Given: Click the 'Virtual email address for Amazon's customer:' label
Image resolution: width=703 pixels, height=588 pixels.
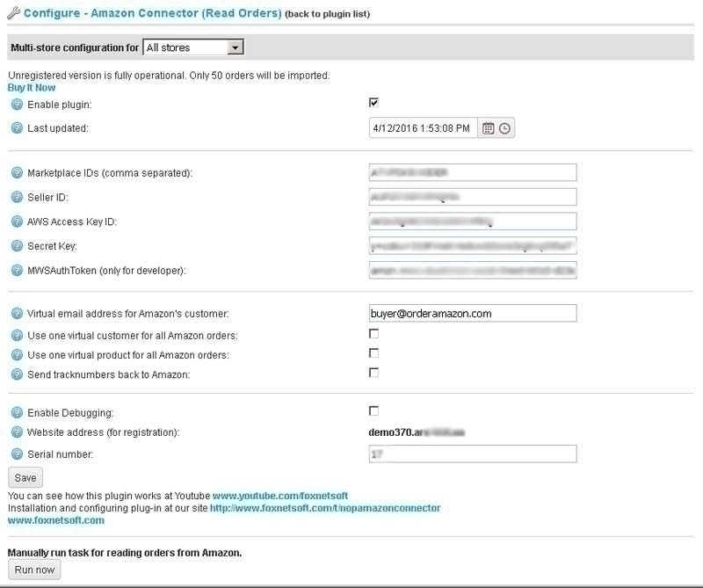Looking at the screenshot, I should click(x=128, y=314).
